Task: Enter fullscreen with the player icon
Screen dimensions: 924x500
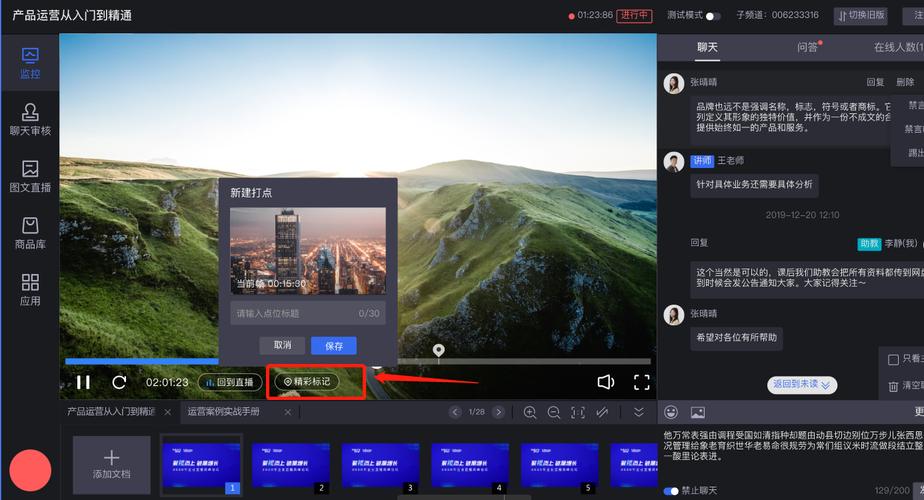Action: (642, 382)
